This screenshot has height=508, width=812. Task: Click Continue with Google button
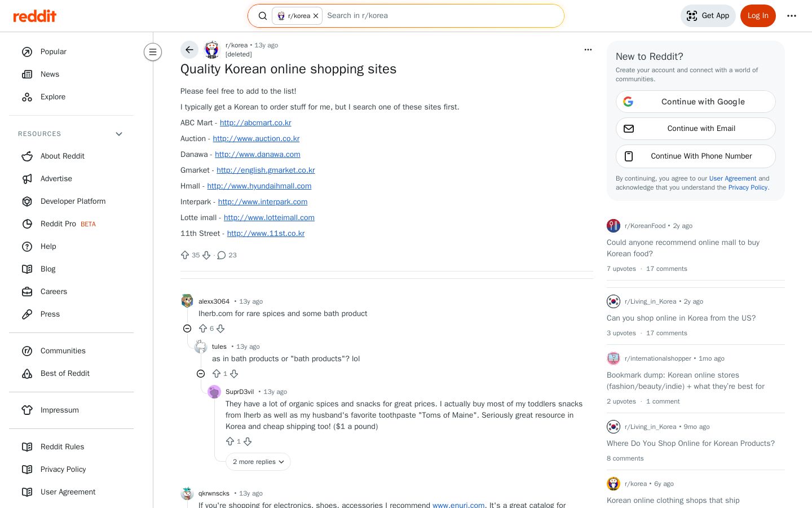(696, 102)
